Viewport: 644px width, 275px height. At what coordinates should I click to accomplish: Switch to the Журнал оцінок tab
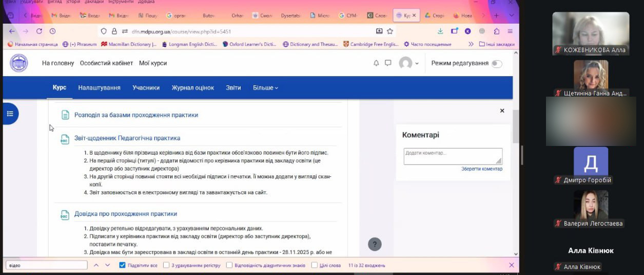(192, 88)
